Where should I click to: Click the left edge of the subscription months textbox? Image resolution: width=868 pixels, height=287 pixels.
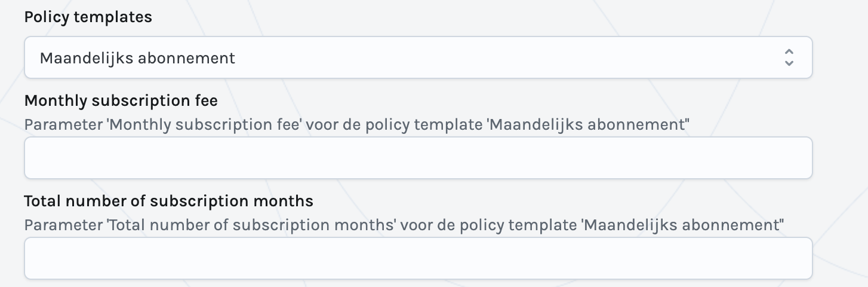pyautogui.click(x=36, y=258)
